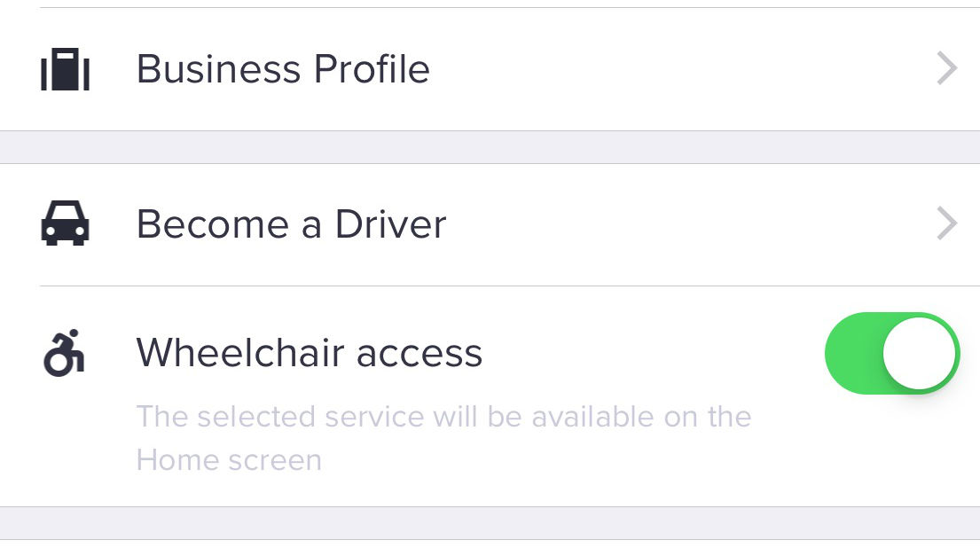Viewport: 980px width, 548px height.
Task: Click the white knob of the wheelchair toggle
Action: (920, 353)
